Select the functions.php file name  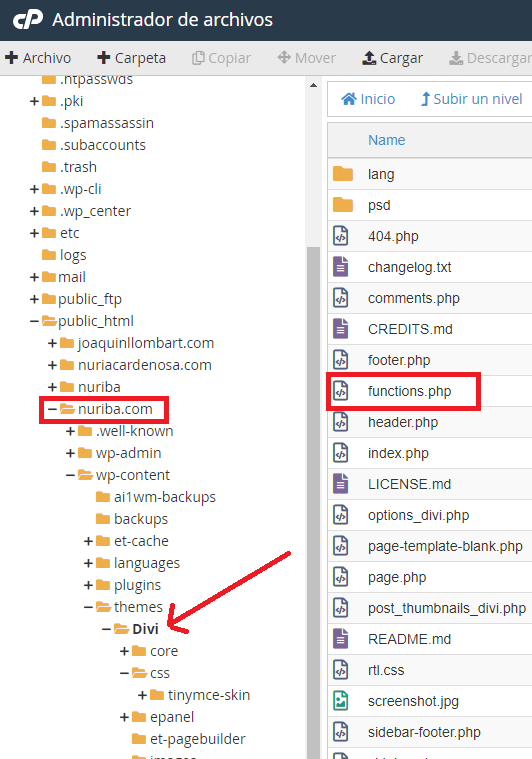click(x=410, y=391)
